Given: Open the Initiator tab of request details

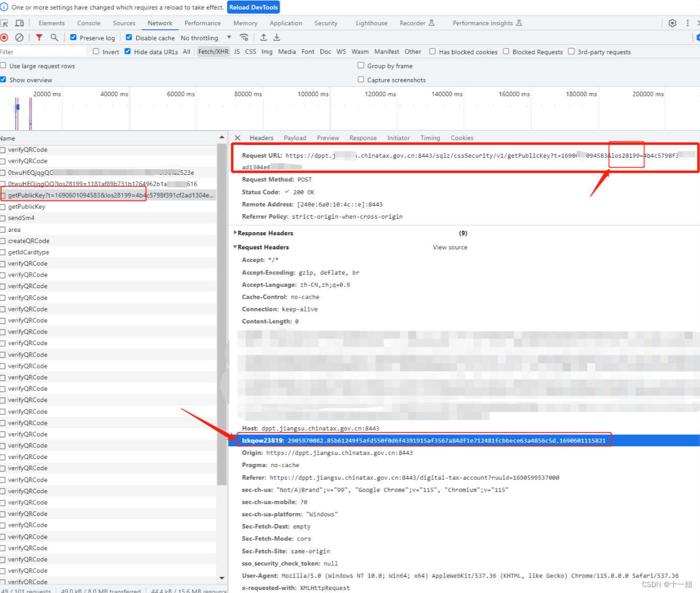Looking at the screenshot, I should (x=398, y=138).
